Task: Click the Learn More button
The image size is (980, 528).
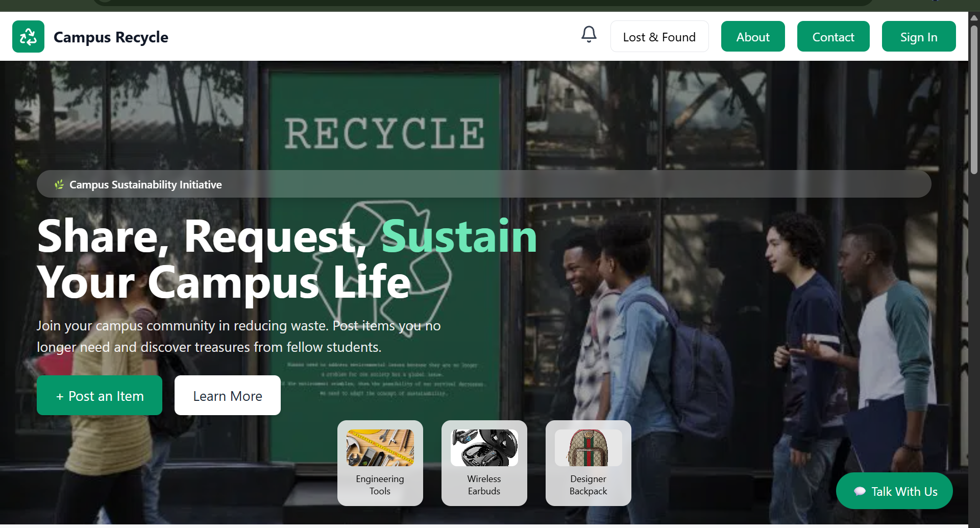Action: (227, 396)
